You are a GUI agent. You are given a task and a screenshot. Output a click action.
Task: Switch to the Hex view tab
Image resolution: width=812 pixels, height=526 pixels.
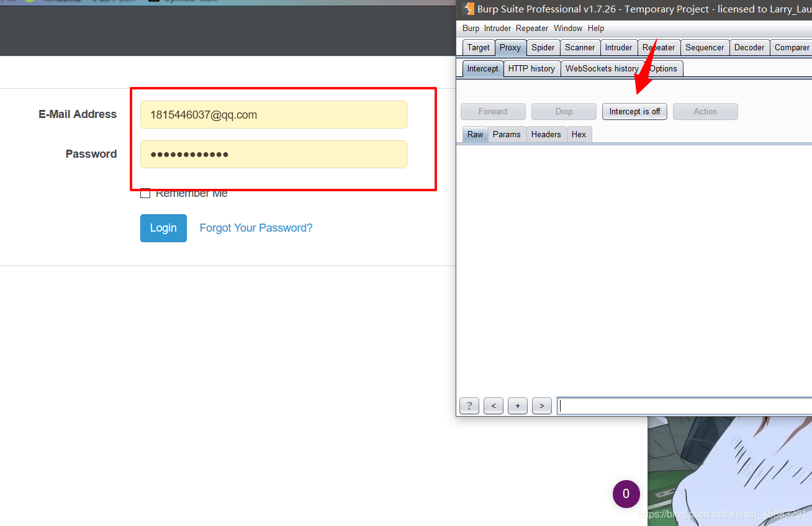pyautogui.click(x=579, y=134)
